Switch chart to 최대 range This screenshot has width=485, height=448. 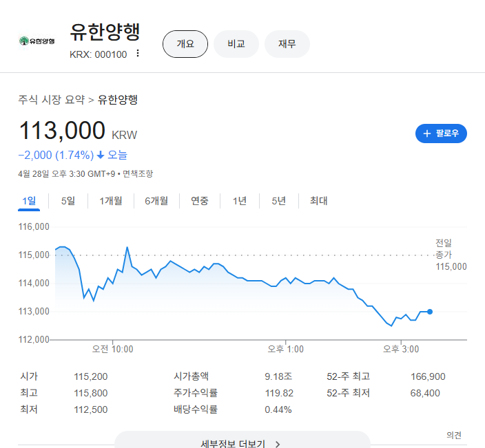318,201
